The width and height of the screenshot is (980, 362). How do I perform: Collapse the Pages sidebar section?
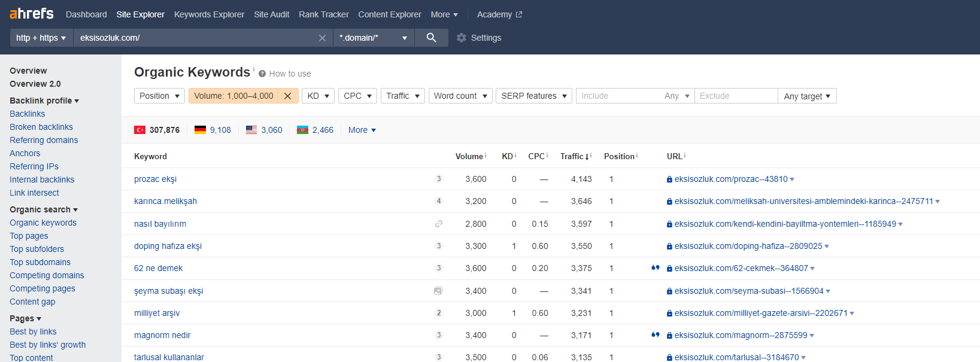pos(25,318)
